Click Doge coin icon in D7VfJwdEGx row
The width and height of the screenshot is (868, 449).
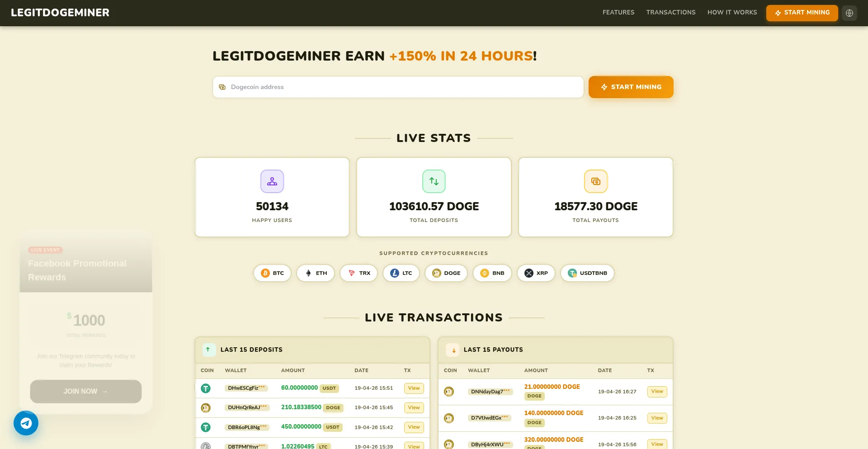[x=449, y=418]
